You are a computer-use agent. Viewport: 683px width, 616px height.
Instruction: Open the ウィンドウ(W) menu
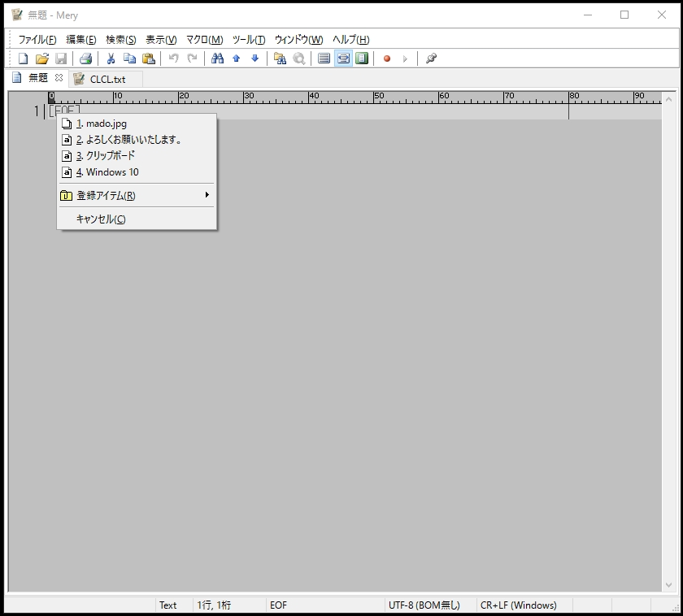coord(299,40)
